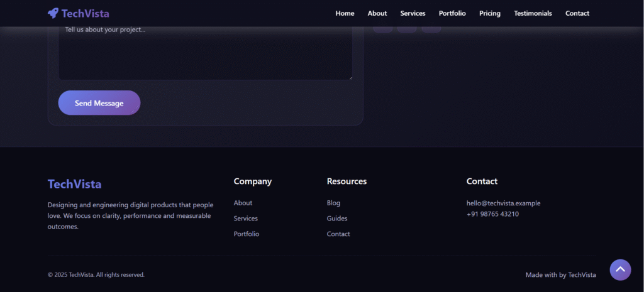Click into the project message text area
The image size is (644, 292).
tap(205, 53)
